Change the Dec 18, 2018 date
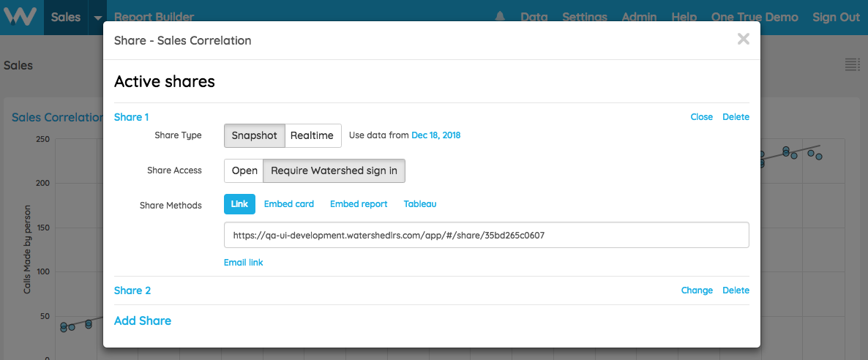Screen dimensions: 868x360 (436, 135)
